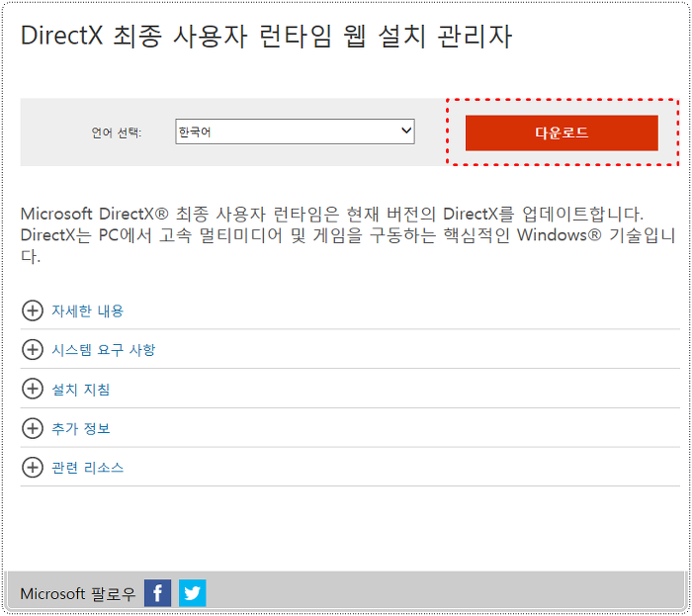This screenshot has width=692, height=616.
Task: Follow Microsoft via the Facebook icon
Action: 157,592
